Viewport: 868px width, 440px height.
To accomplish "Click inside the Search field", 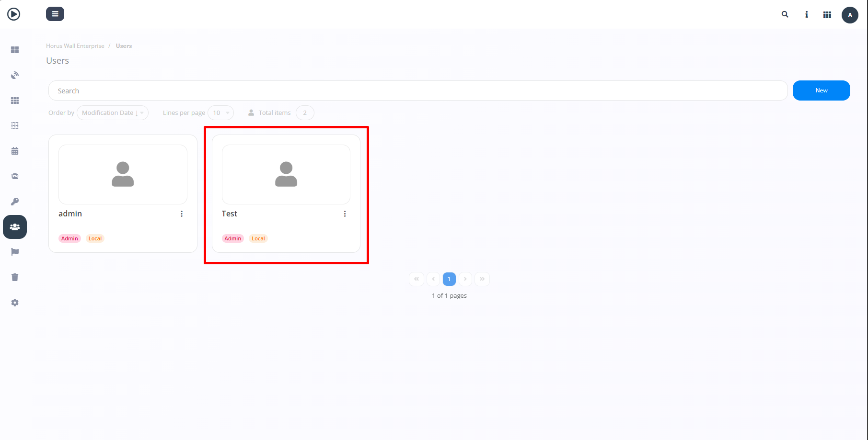I will pos(417,91).
